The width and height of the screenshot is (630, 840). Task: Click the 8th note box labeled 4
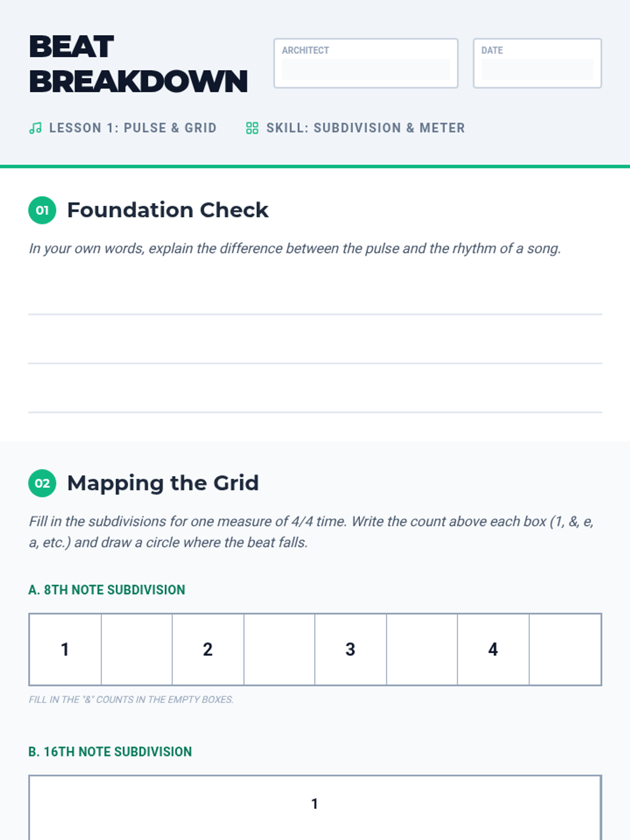pyautogui.click(x=493, y=649)
